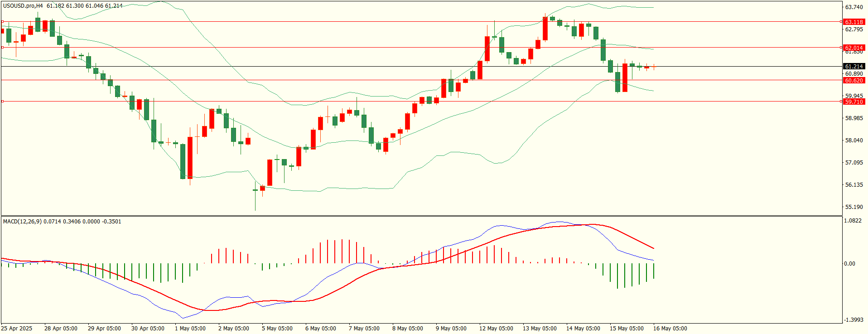Click the 25 Apr 2025 date label
The width and height of the screenshot is (868, 334).
tap(17, 329)
